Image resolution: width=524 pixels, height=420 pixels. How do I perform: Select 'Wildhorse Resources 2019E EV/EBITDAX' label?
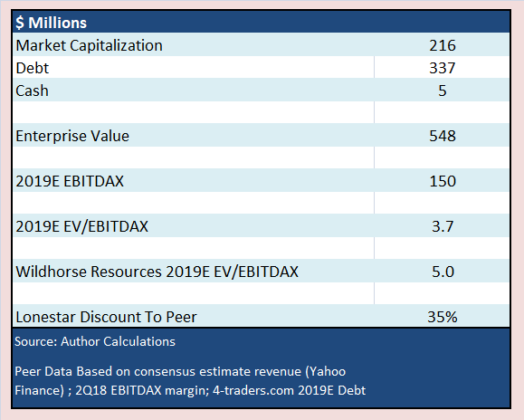click(157, 272)
